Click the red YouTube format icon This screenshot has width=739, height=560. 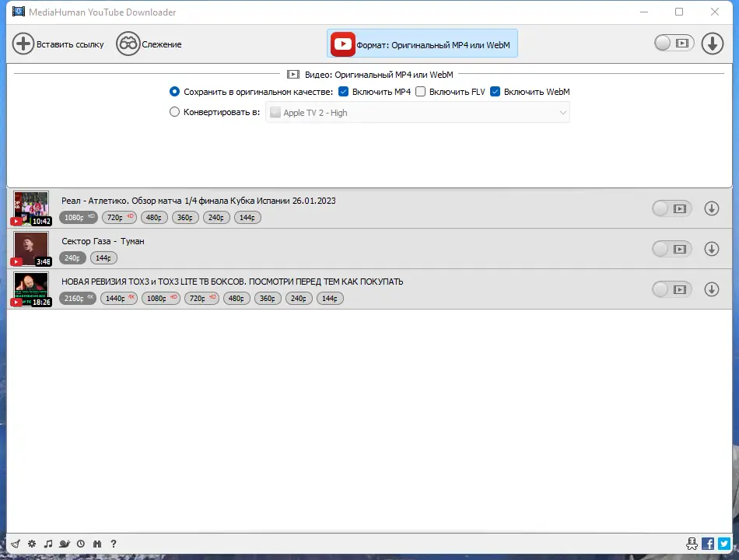[x=342, y=44]
